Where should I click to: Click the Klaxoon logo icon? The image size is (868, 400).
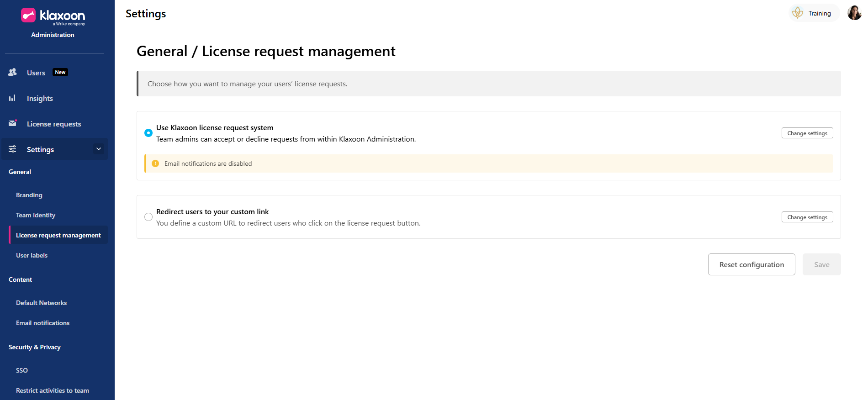pos(28,15)
